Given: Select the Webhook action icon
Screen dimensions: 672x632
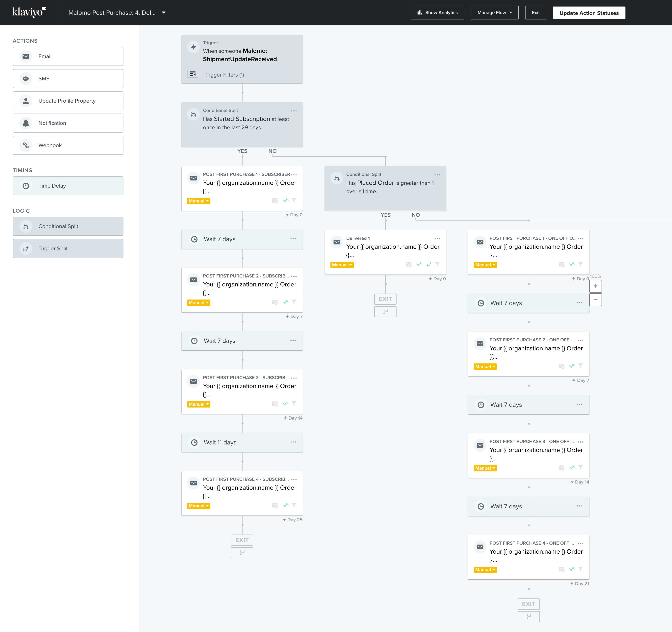Looking at the screenshot, I should [26, 145].
